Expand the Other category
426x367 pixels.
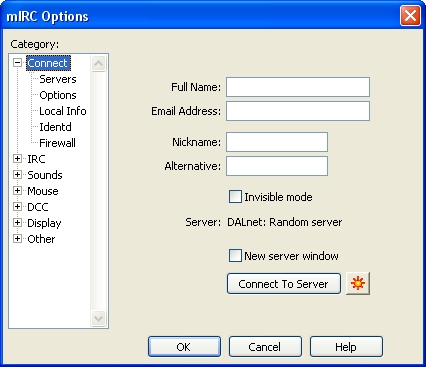click(17, 239)
